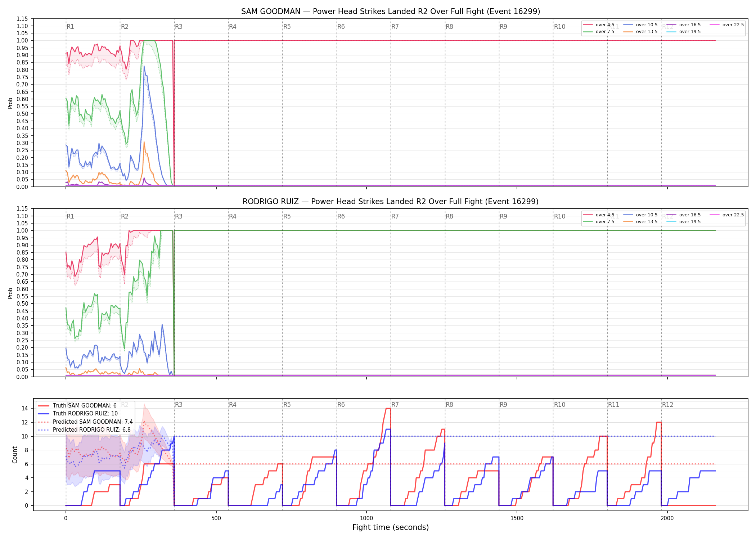The width and height of the screenshot is (756, 540).
Task: Click the R3 round marker in top chart
Action: [x=179, y=27]
